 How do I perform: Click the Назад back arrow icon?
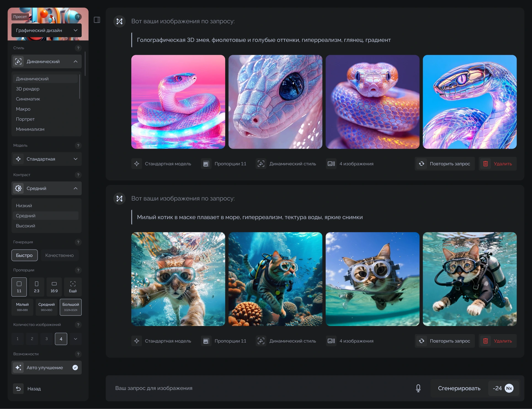18,389
